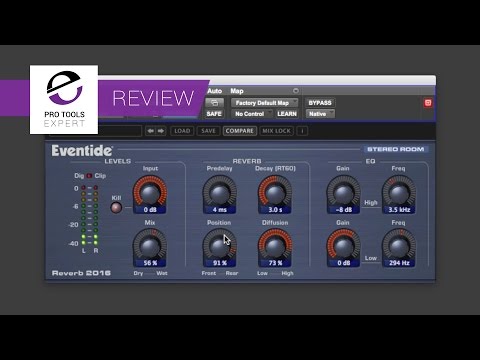Click the 294 Hz Low Freq value
This screenshot has width=480, height=360.
pyautogui.click(x=399, y=263)
